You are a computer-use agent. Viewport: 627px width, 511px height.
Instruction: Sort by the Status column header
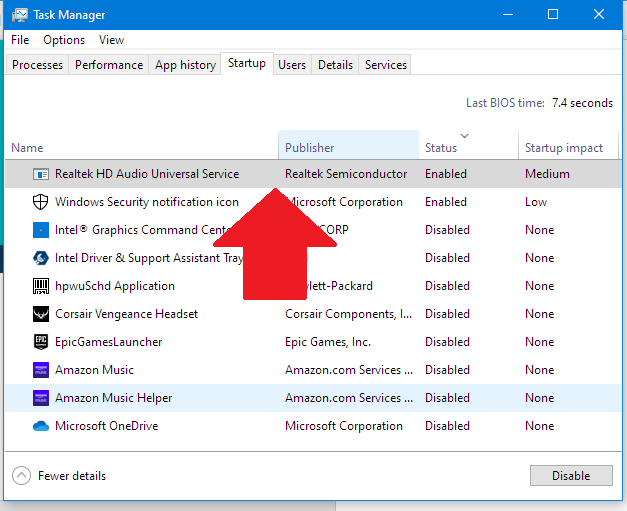[x=469, y=145]
